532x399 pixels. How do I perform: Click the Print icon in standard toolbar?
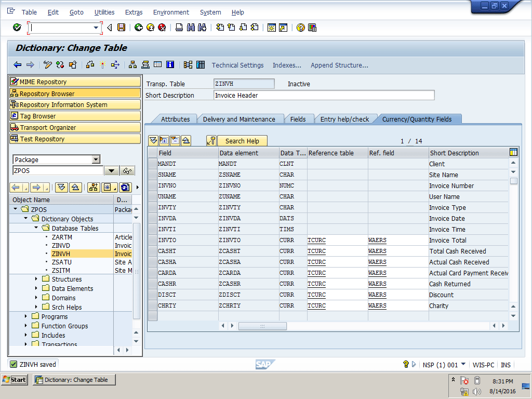(179, 28)
